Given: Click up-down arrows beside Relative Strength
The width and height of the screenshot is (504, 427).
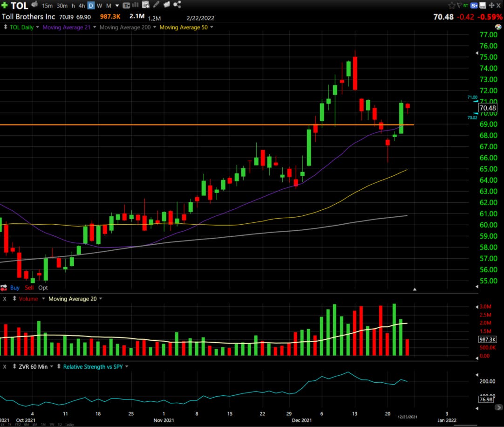Looking at the screenshot, I should pyautogui.click(x=59, y=366).
